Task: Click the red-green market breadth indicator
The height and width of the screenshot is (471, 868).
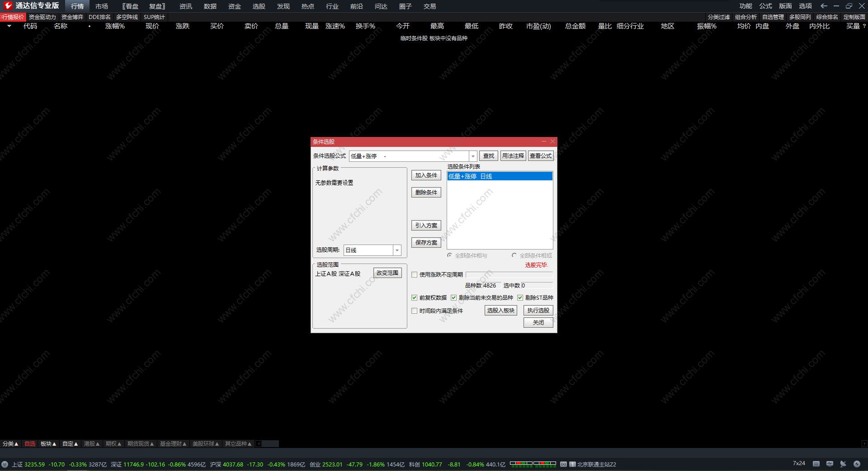Action: click(533, 463)
